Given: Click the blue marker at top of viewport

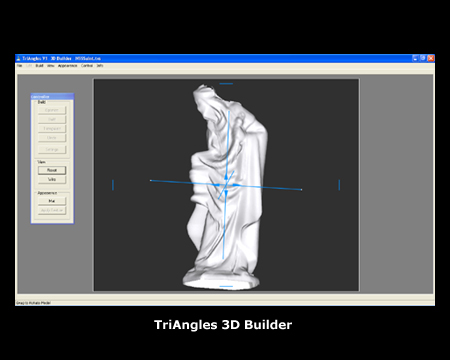Looking at the screenshot, I should click(226, 84).
